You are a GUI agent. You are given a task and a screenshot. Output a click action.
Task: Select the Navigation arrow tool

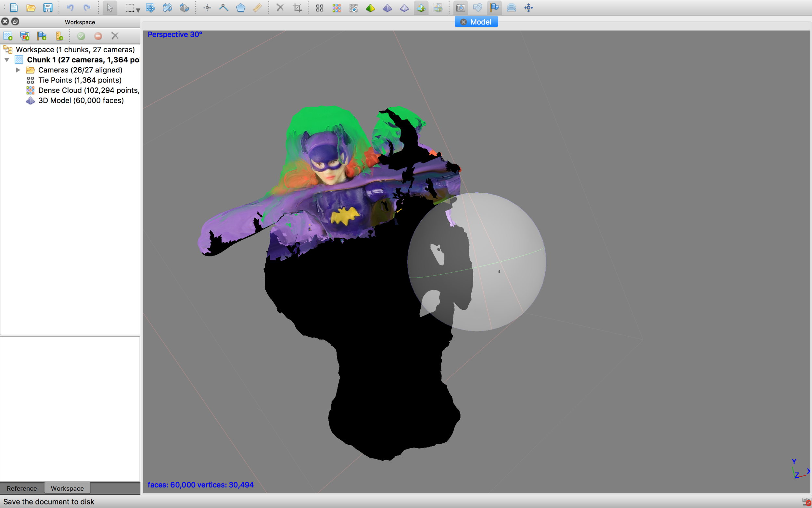[x=110, y=8]
